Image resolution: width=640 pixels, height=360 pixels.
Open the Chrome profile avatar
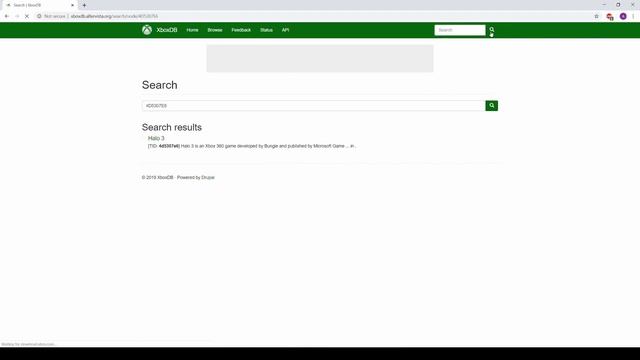click(x=623, y=16)
